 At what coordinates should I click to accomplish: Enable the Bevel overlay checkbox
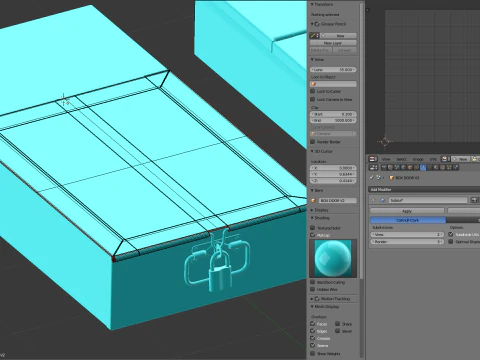338,331
